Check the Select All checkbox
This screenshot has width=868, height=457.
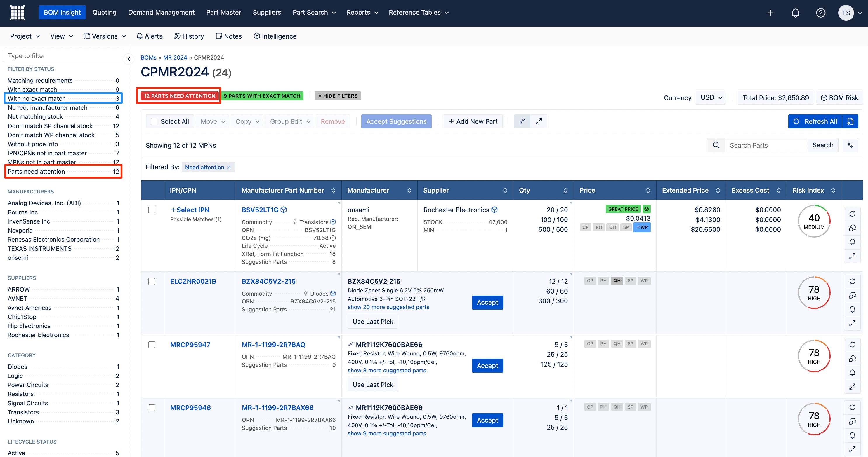point(154,122)
